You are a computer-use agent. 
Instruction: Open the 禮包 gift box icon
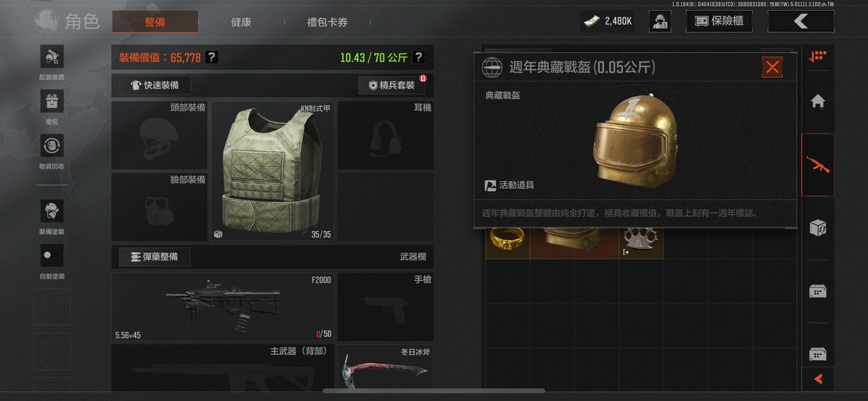coord(52,101)
